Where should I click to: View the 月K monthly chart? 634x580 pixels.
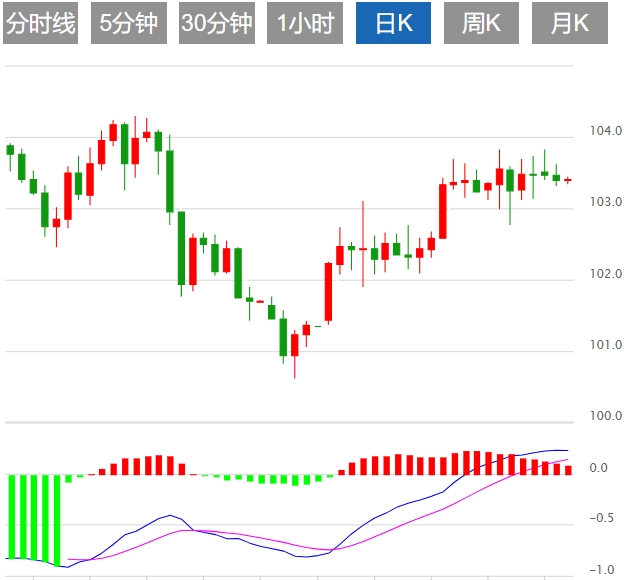click(569, 23)
